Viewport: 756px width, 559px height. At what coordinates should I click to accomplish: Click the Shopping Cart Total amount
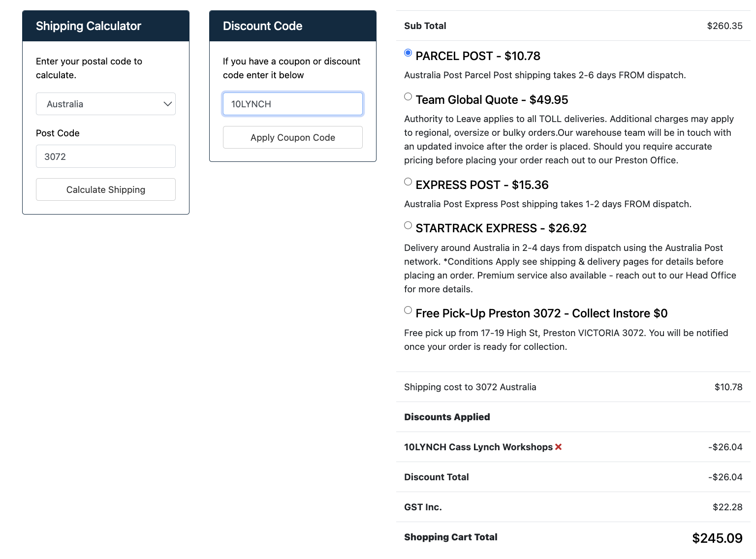717,538
